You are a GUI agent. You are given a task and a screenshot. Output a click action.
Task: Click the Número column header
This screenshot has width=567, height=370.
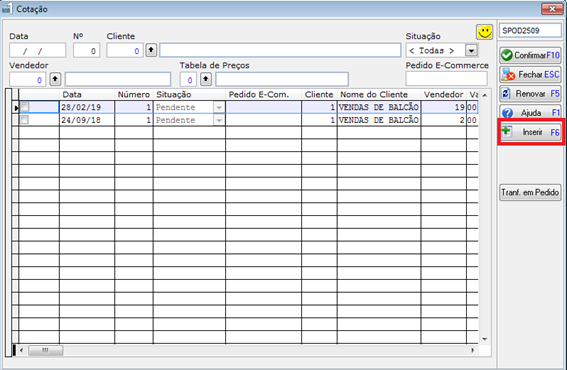(x=134, y=94)
